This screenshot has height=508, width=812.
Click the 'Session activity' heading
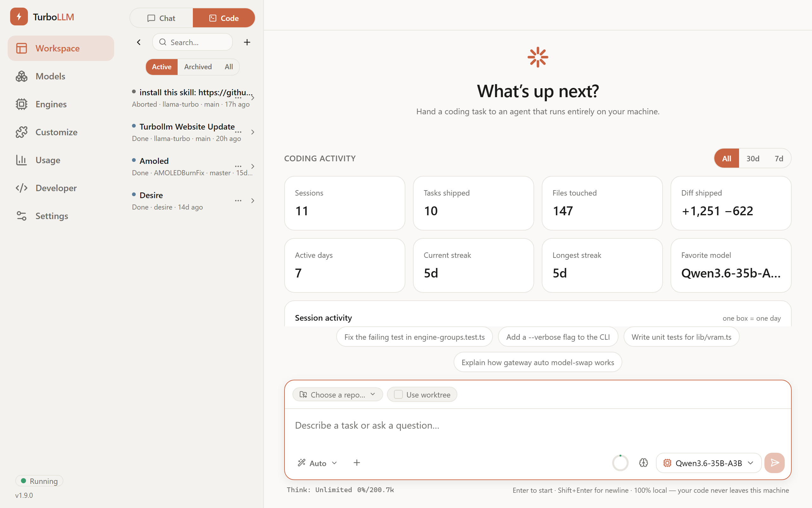click(324, 318)
